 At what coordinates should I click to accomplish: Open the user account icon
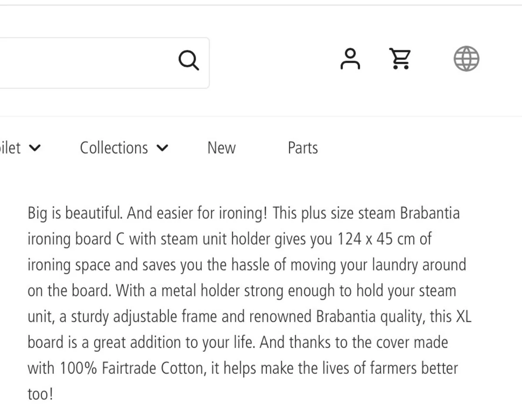click(x=350, y=59)
